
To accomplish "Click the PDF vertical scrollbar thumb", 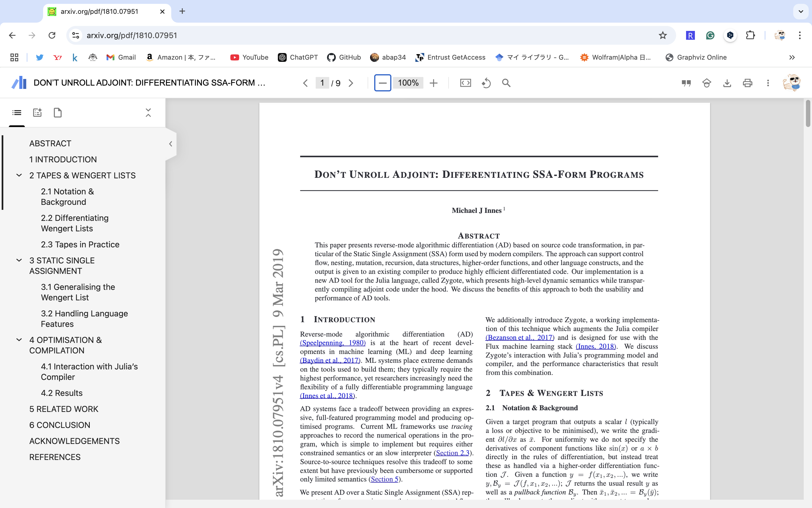I will click(808, 113).
